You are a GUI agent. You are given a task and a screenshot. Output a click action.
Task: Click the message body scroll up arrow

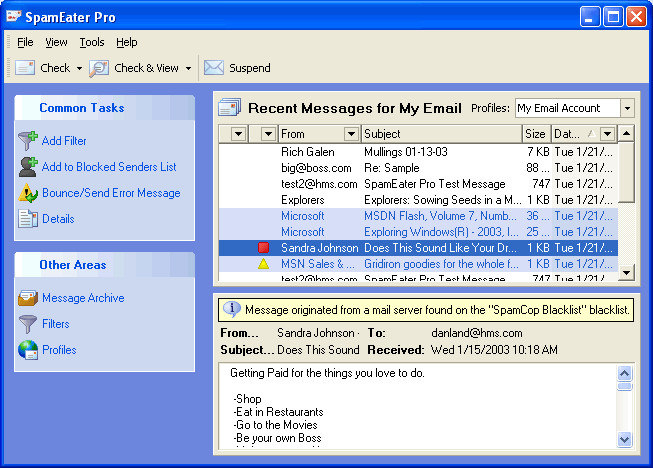pyautogui.click(x=624, y=373)
